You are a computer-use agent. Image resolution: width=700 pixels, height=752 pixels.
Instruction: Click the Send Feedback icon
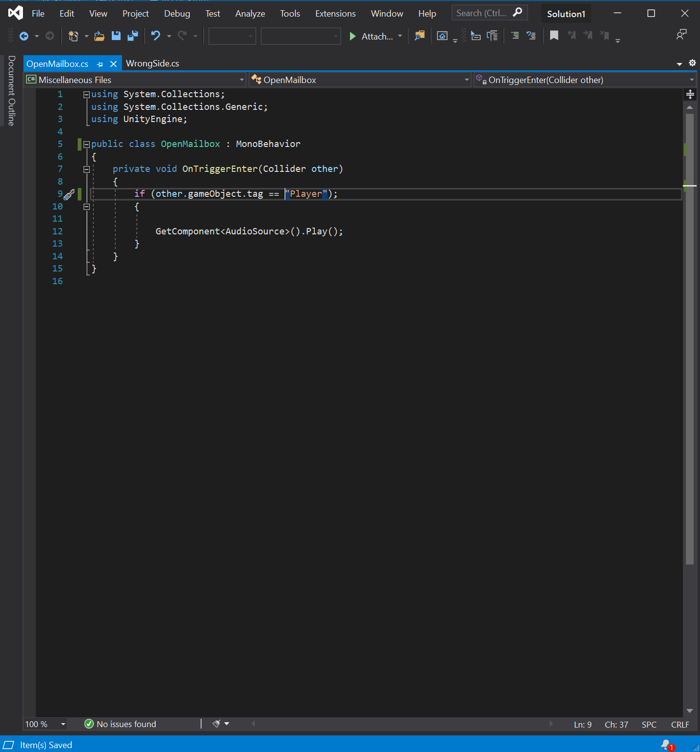681,35
